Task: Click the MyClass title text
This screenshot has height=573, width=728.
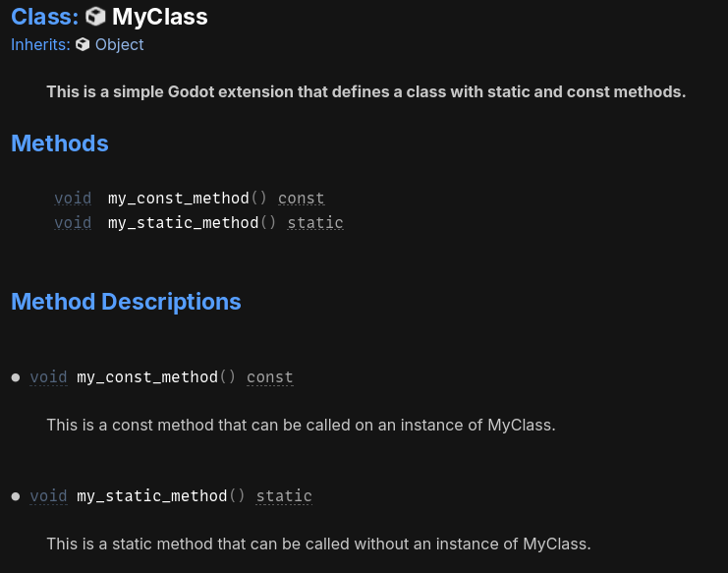Action: (x=160, y=17)
